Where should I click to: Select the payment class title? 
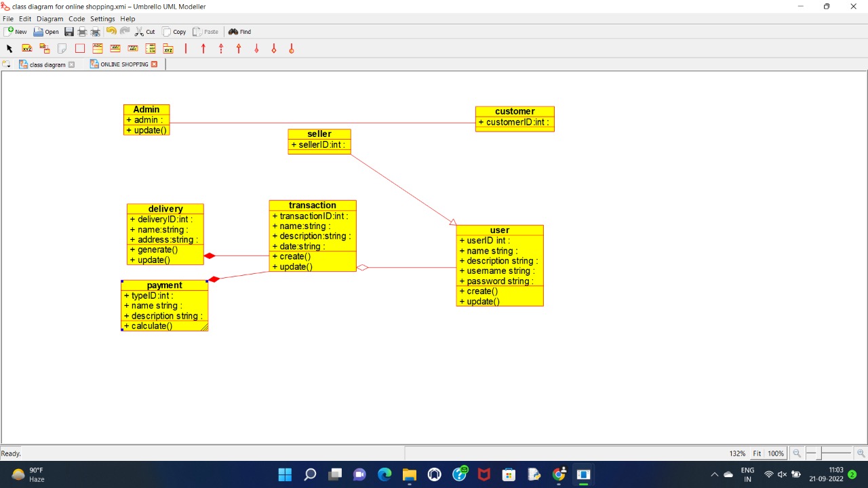click(165, 285)
